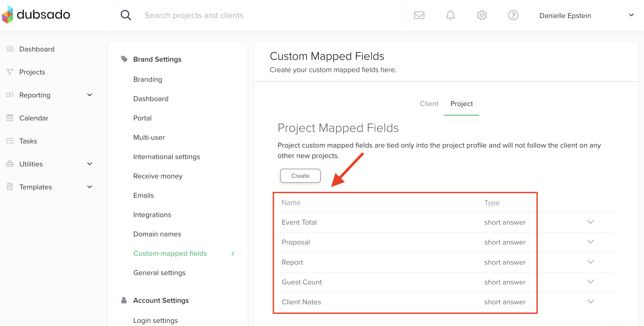Click the Dubsado logo
644x326 pixels.
click(36, 15)
